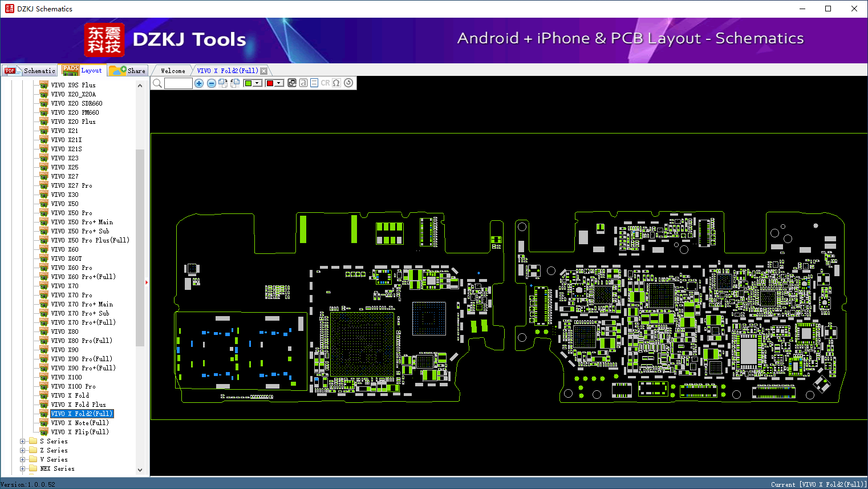Select VIVO X Fold Plus entry

tap(79, 405)
